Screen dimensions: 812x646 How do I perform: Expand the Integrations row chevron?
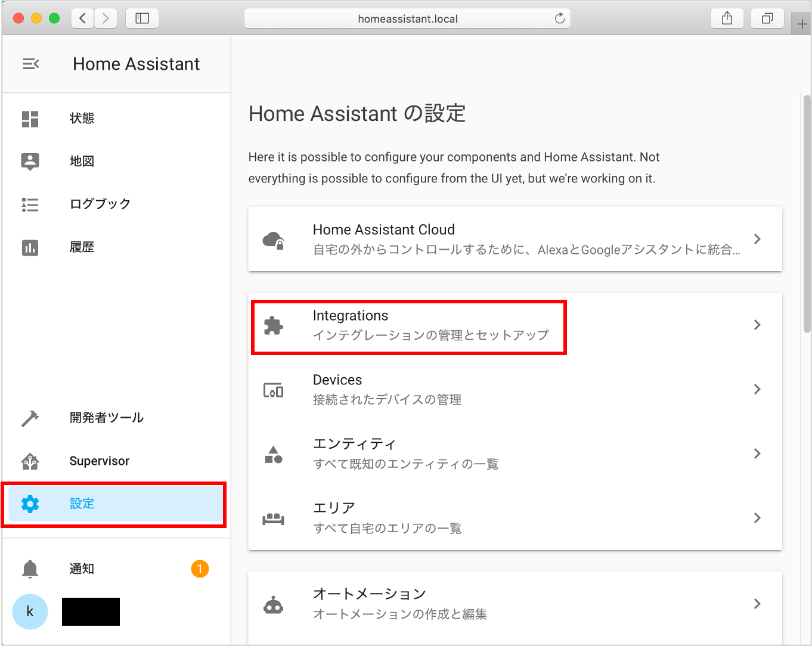(757, 325)
